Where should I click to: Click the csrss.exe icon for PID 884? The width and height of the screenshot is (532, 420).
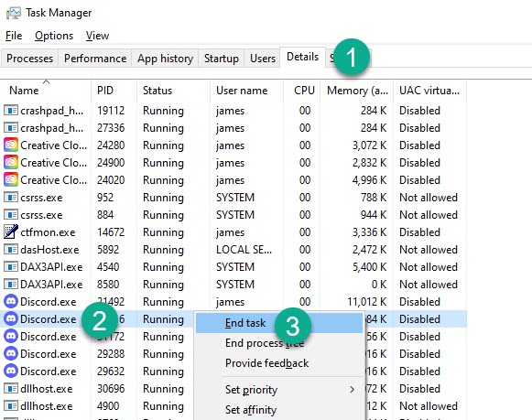11,215
